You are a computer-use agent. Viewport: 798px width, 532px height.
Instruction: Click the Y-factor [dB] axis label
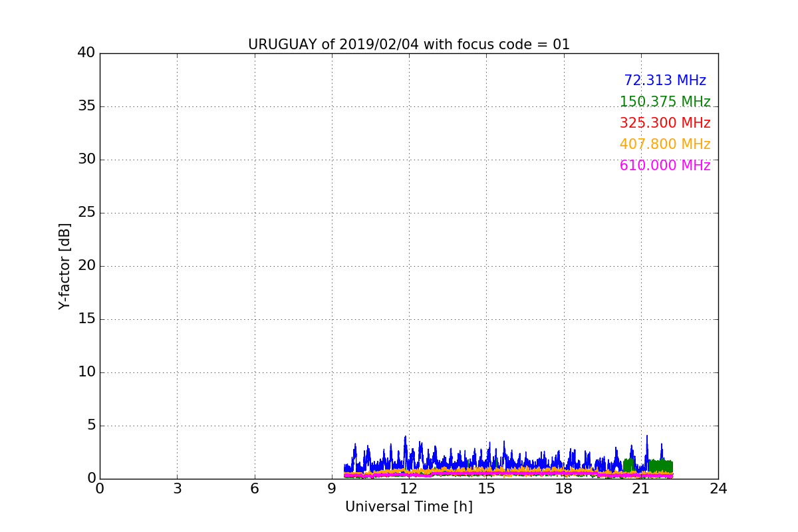coord(65,266)
